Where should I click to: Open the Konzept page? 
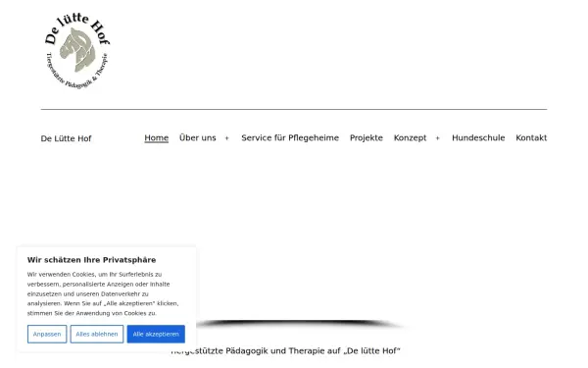click(x=411, y=137)
